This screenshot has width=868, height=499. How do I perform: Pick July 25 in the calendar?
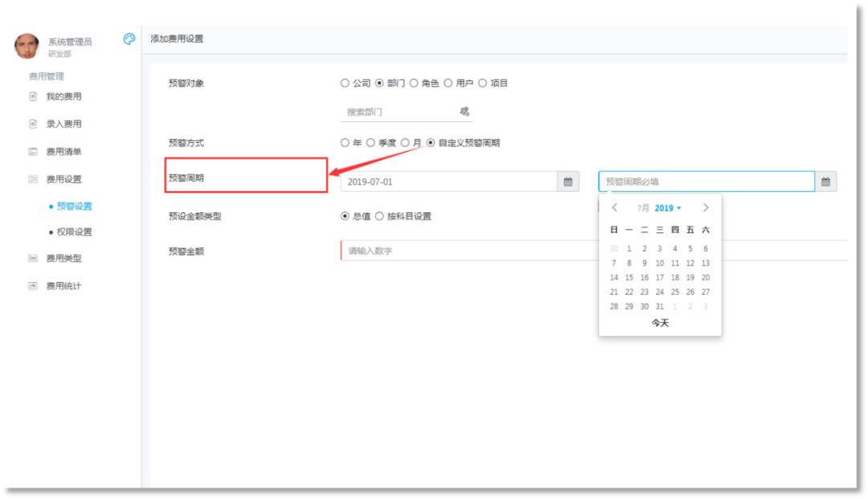pos(675,292)
